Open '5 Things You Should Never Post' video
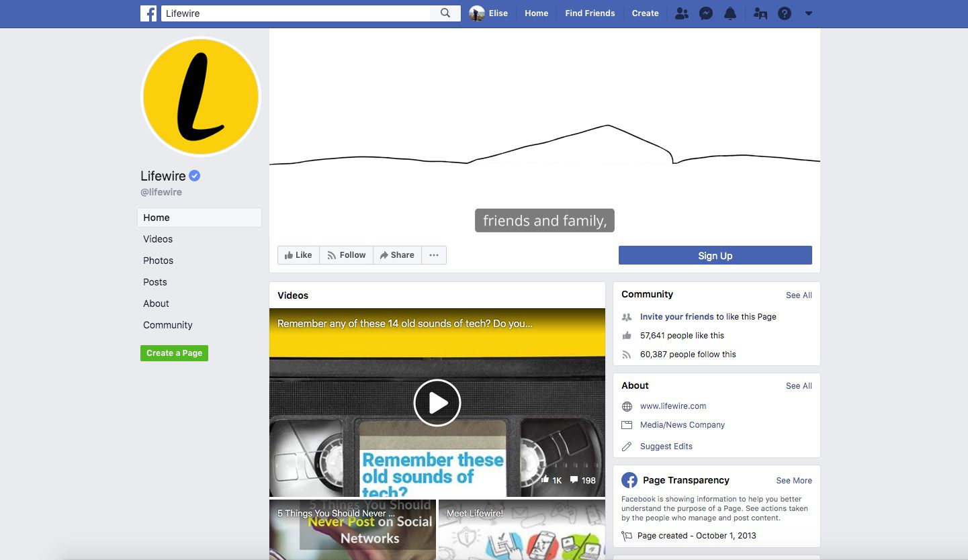968x560 pixels. pyautogui.click(x=353, y=530)
